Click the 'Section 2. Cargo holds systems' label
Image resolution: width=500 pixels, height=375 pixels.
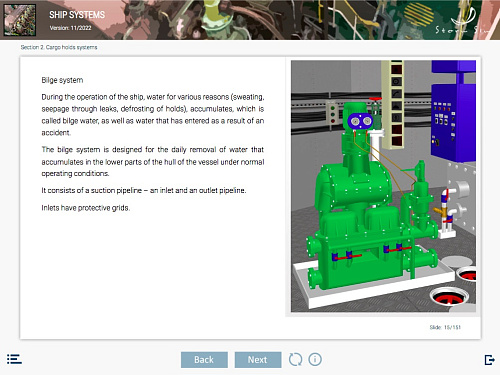[59, 47]
